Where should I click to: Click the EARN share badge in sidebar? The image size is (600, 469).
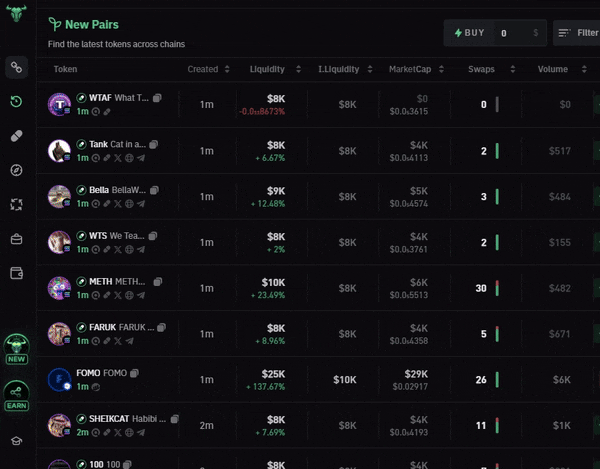coord(16,396)
